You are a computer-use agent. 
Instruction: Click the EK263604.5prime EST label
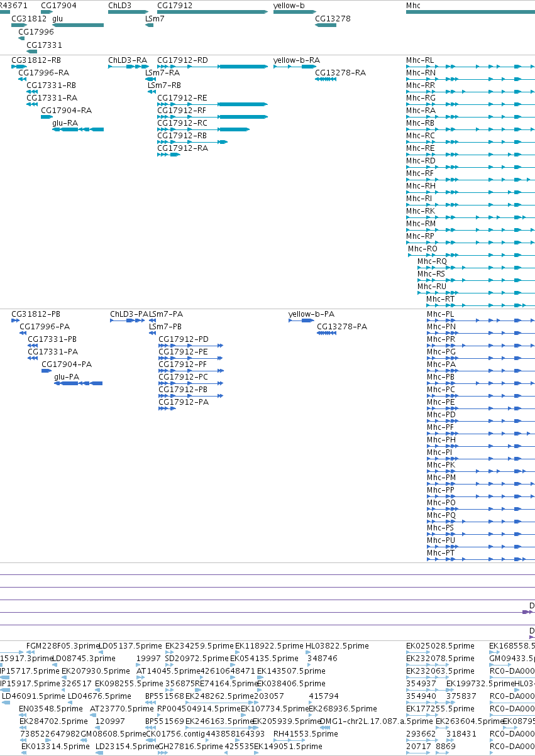[x=469, y=721]
